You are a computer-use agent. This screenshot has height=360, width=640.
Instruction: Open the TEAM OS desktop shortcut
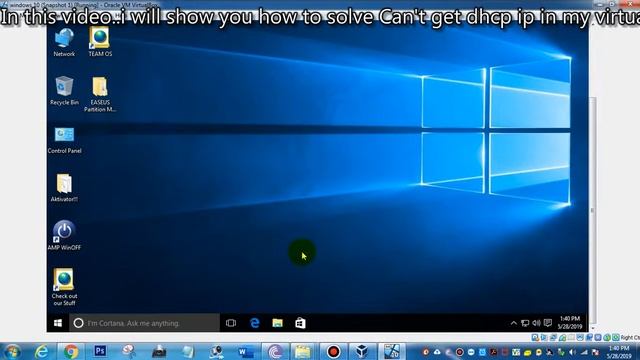tap(100, 42)
